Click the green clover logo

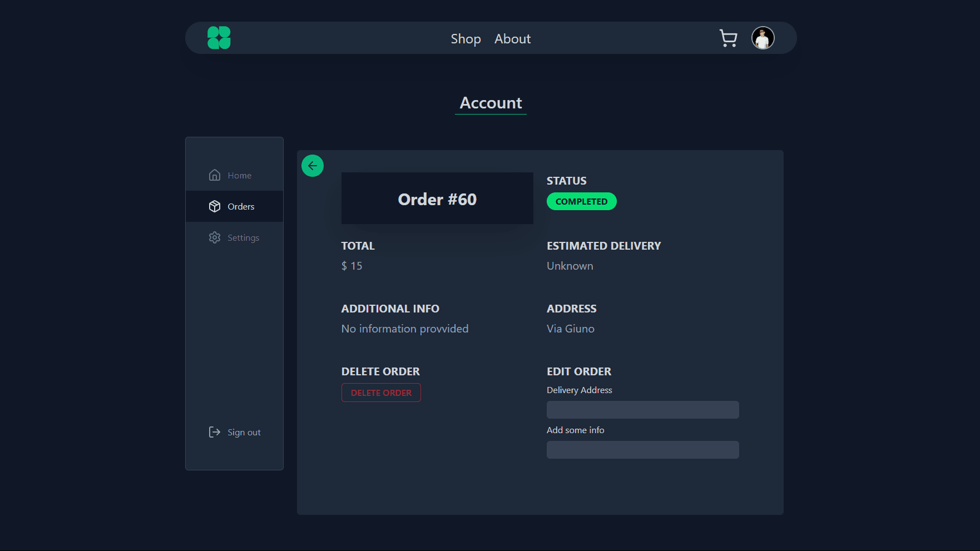(219, 38)
